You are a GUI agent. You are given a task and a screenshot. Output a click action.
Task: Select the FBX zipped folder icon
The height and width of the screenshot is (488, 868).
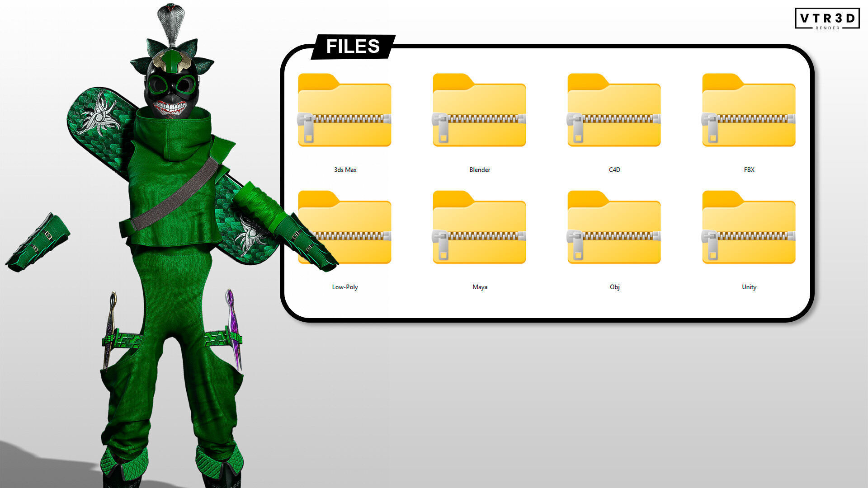(x=749, y=111)
